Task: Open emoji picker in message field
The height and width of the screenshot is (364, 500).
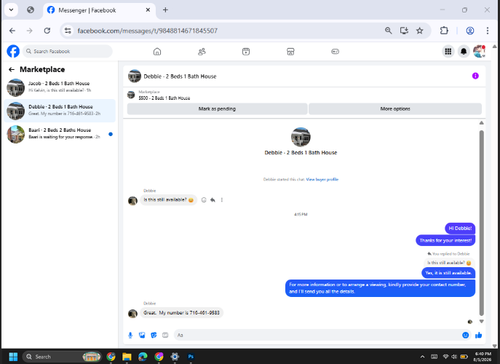Action: click(466, 335)
